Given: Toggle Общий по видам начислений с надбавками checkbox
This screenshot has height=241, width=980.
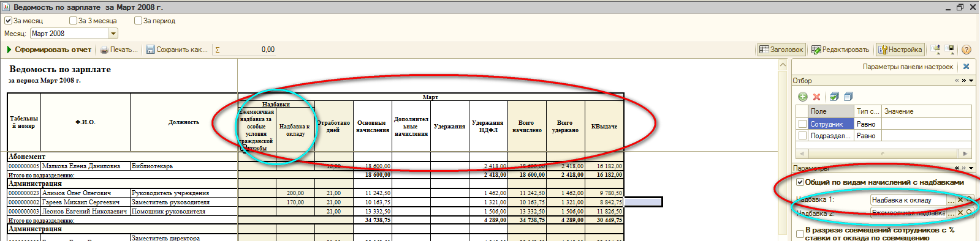Looking at the screenshot, I should tap(800, 182).
